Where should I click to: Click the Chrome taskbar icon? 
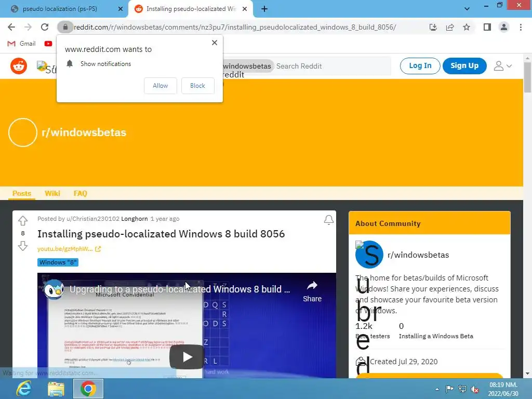88,389
